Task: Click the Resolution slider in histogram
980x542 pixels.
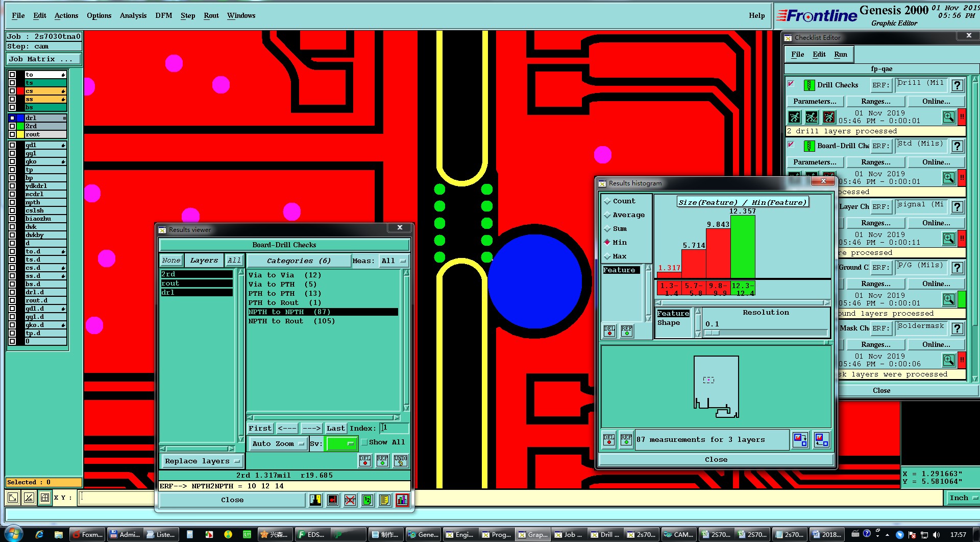Action: [765, 333]
